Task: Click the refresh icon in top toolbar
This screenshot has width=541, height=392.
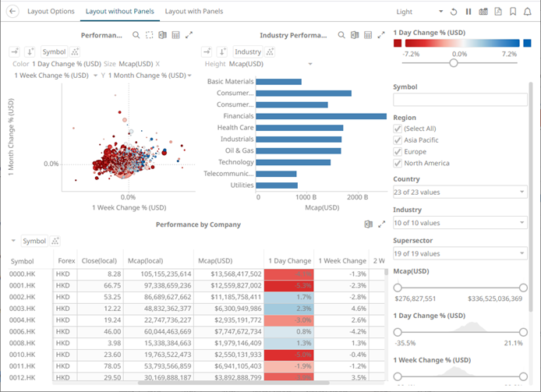Action: click(453, 12)
